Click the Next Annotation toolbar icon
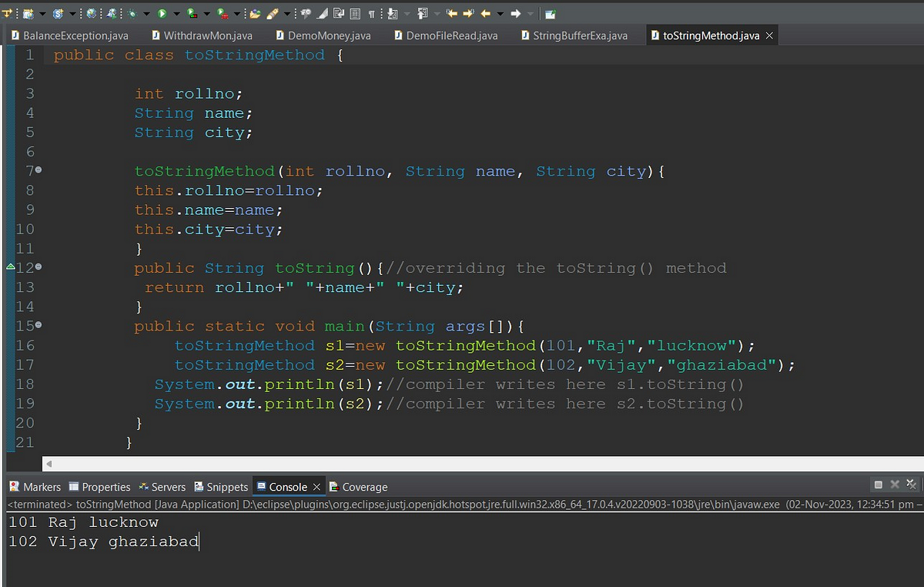This screenshot has width=924, height=587. coord(392,14)
